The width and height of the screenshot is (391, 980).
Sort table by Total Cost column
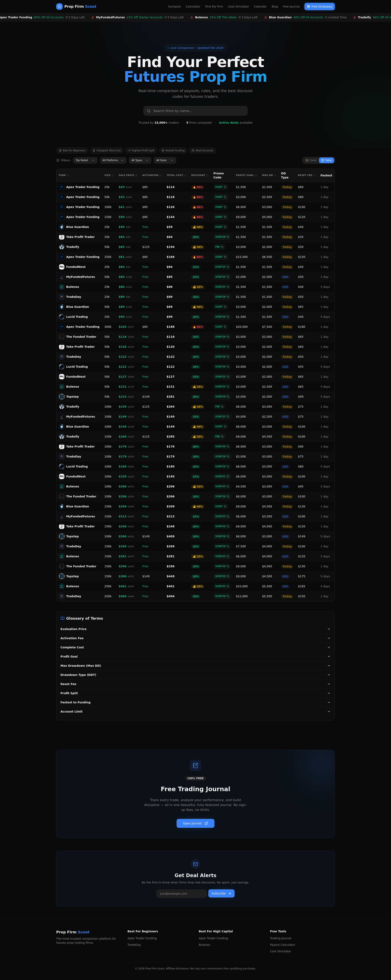pyautogui.click(x=176, y=175)
